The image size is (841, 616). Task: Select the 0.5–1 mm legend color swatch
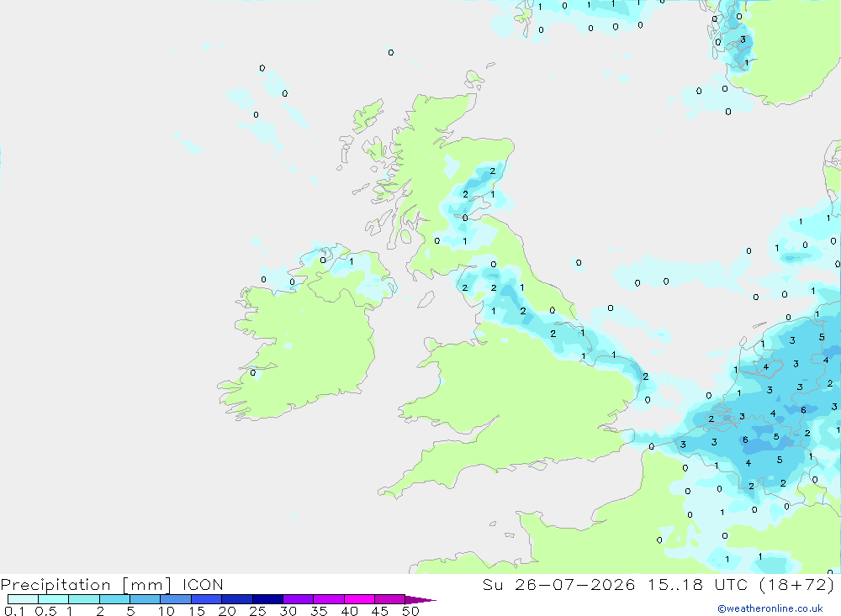coord(54,599)
